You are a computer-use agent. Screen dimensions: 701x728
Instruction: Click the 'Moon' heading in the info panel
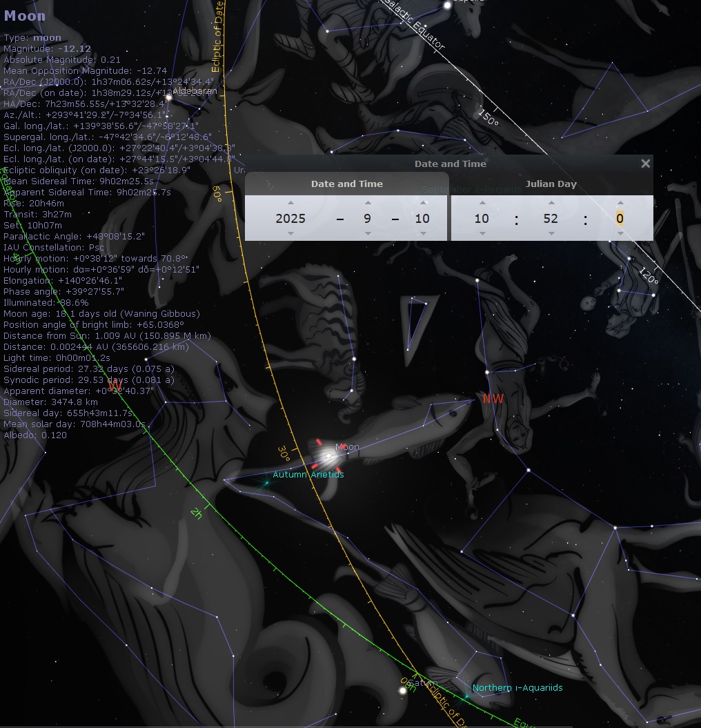(x=25, y=16)
